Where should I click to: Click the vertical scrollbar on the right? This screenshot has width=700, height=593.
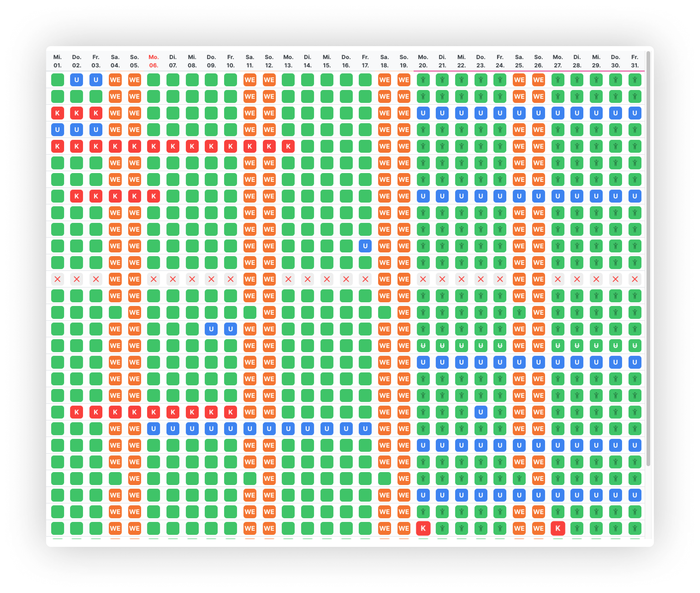(x=648, y=259)
